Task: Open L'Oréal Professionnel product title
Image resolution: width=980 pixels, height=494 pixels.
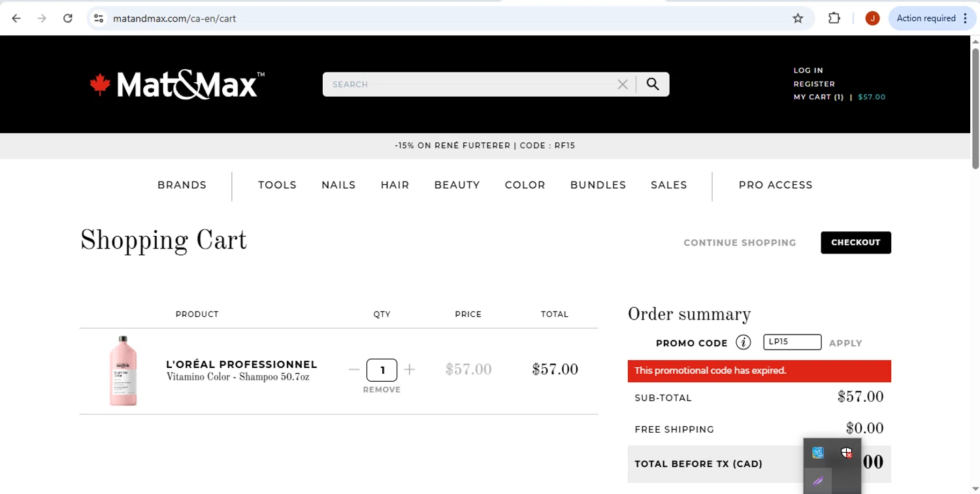Action: [242, 364]
